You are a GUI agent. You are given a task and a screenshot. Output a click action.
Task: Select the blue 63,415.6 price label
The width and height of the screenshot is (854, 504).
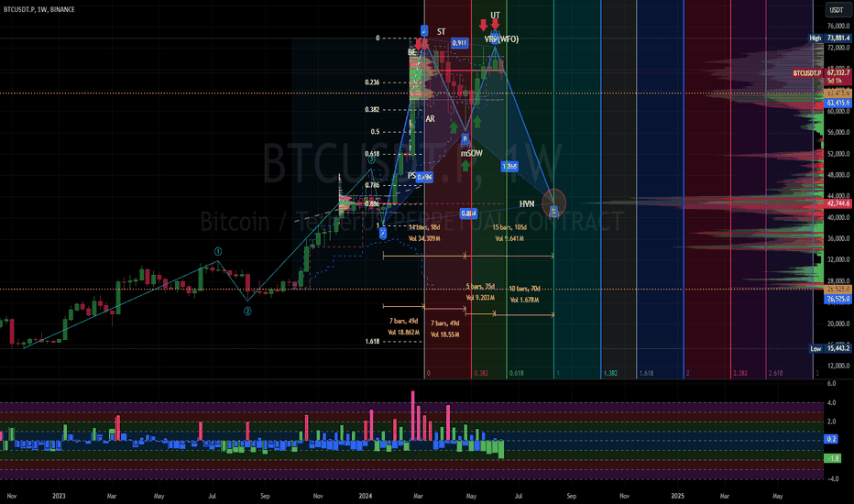coord(838,103)
